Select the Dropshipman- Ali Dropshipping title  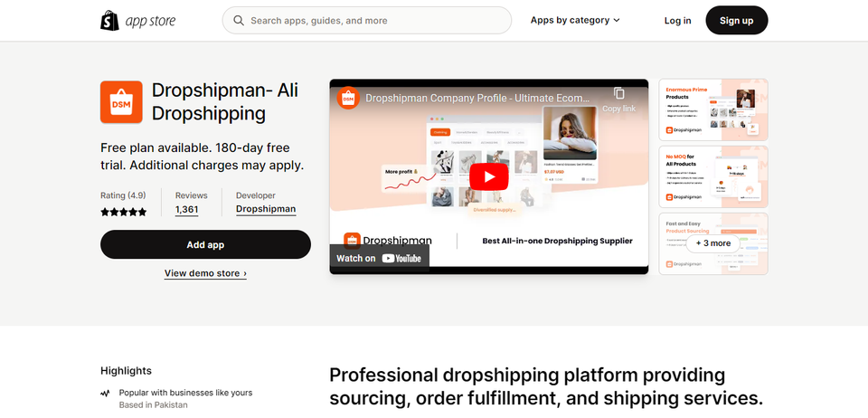point(225,102)
